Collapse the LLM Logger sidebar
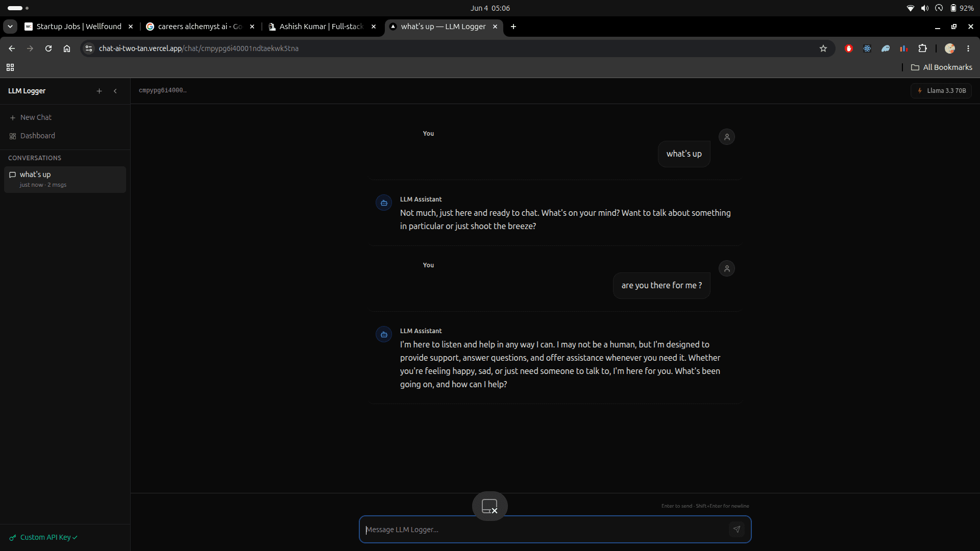 115,91
